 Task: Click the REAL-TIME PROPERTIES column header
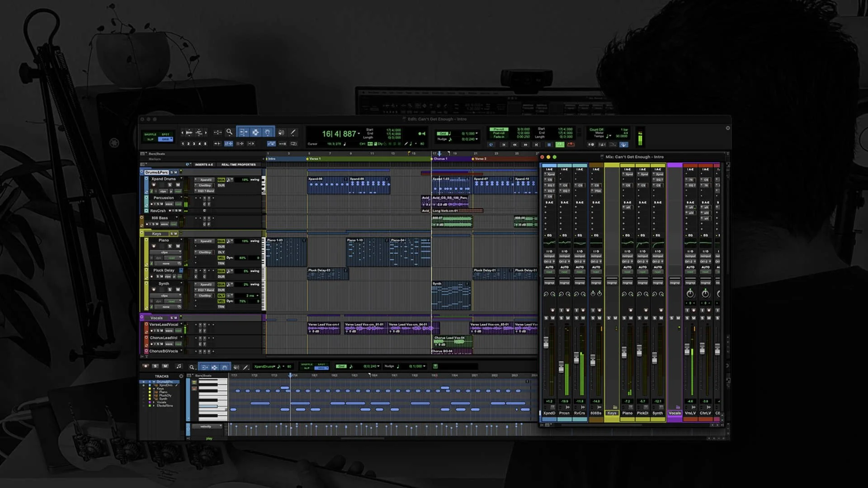[238, 164]
